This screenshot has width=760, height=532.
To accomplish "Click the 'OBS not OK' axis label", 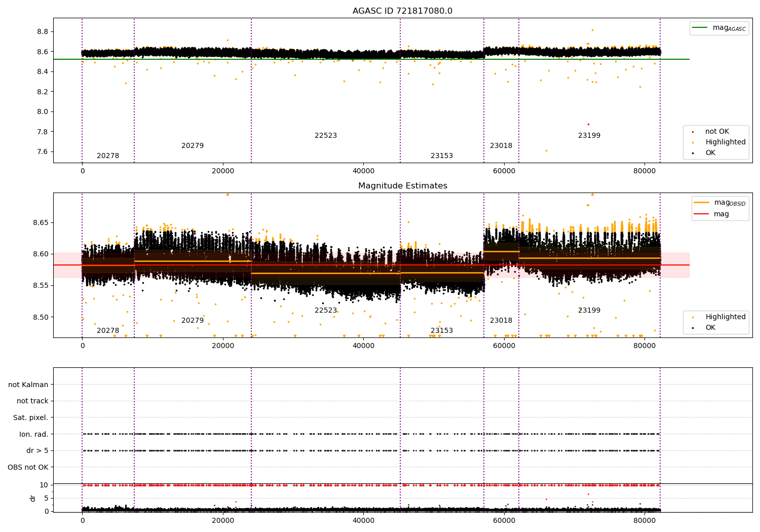I will 28,468.
